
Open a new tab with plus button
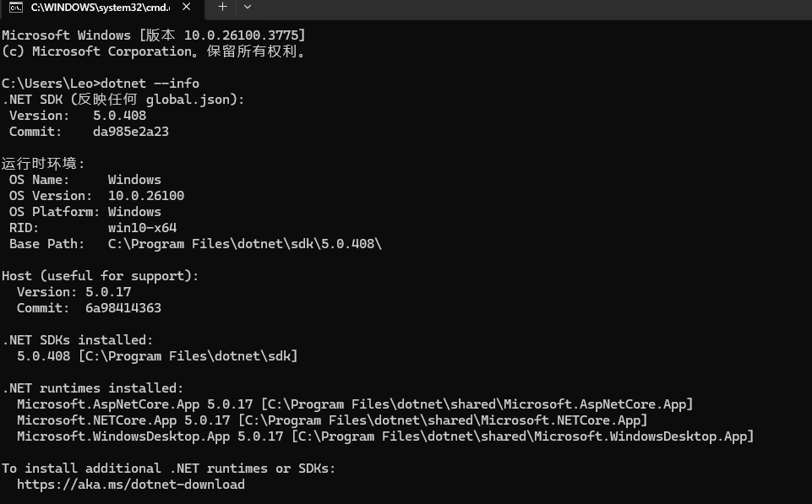222,7
